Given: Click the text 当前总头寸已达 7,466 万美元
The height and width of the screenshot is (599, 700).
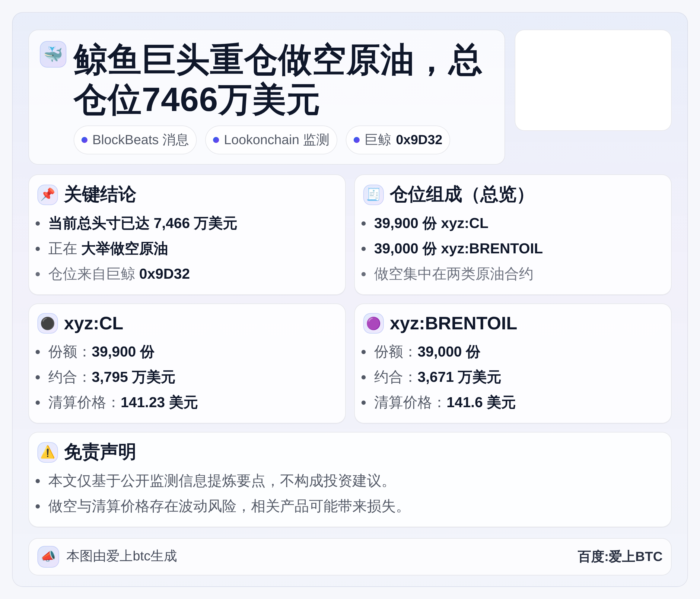Looking at the screenshot, I should pyautogui.click(x=143, y=223).
